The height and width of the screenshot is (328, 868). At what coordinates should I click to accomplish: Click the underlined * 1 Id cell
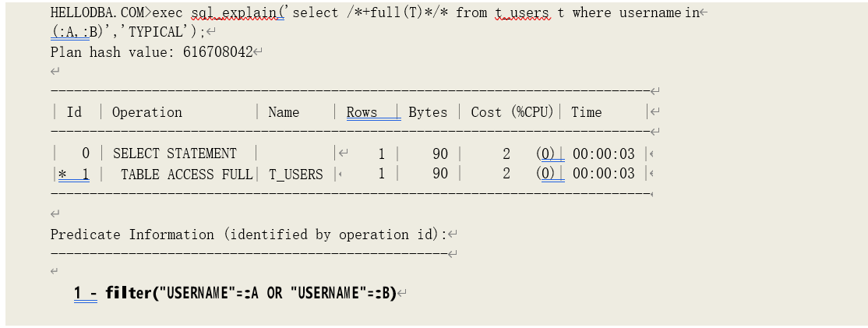click(73, 174)
